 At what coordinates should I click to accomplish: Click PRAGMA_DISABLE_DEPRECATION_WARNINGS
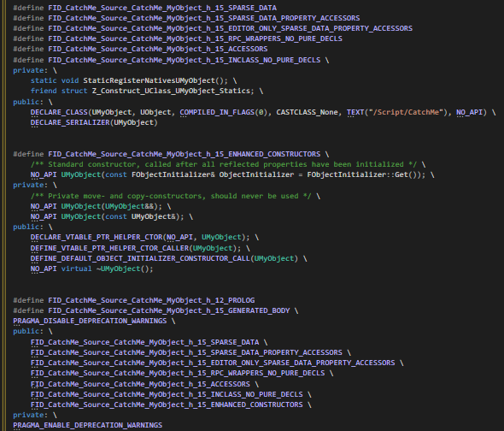point(90,321)
